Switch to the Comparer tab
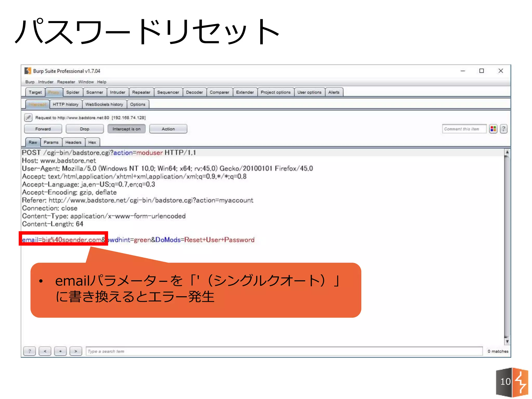The width and height of the screenshot is (532, 399). click(220, 92)
